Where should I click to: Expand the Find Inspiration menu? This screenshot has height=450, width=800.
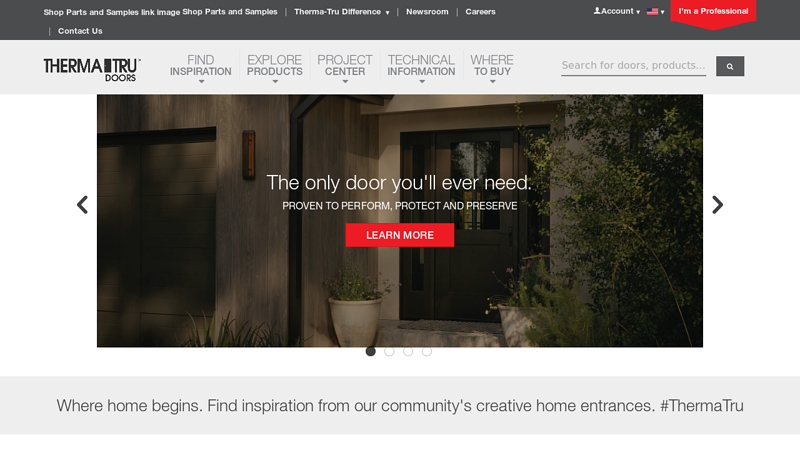click(200, 67)
